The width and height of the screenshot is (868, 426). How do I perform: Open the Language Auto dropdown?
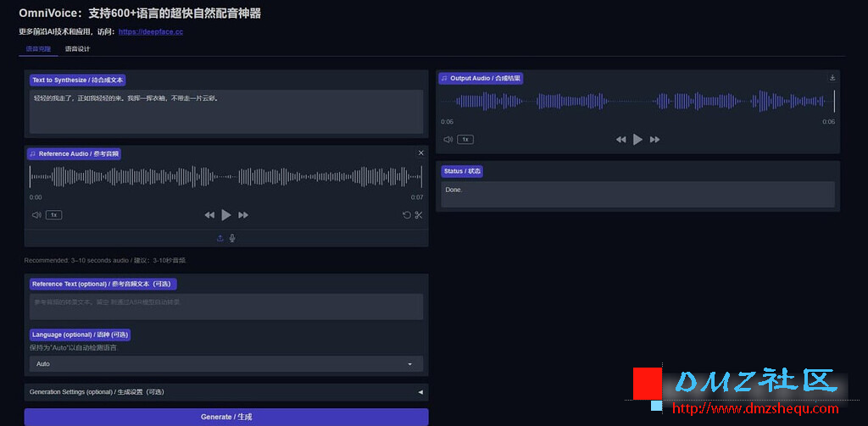tap(225, 364)
